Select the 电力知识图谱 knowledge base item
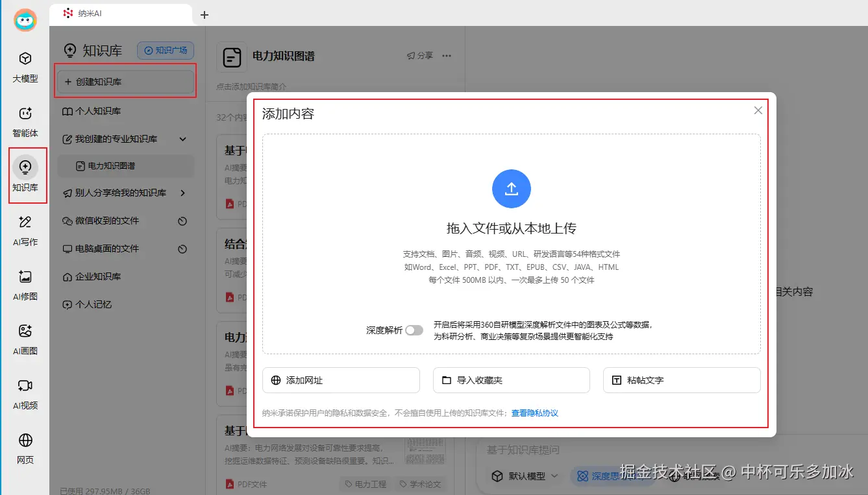The height and width of the screenshot is (495, 868). point(126,166)
